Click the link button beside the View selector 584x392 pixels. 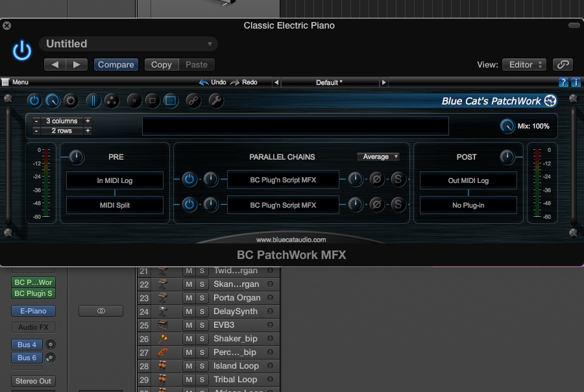point(563,64)
